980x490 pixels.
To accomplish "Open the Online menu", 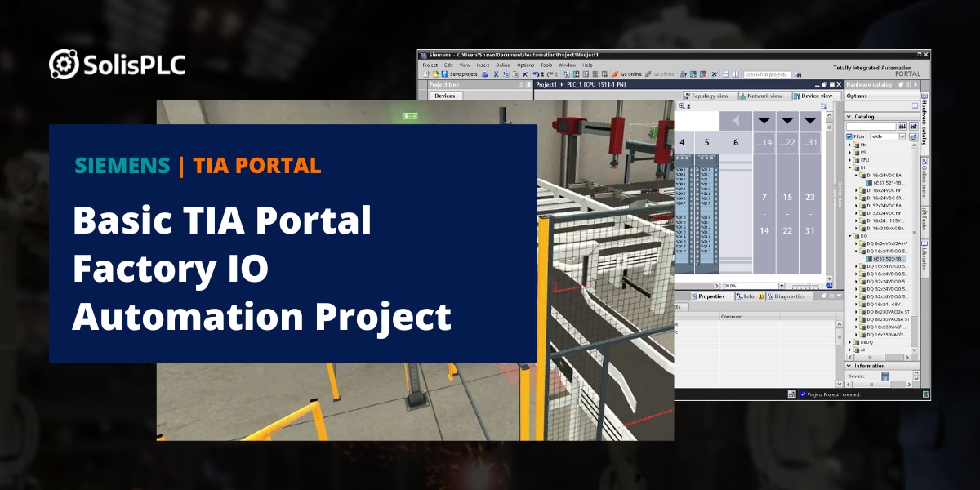I will point(503,65).
